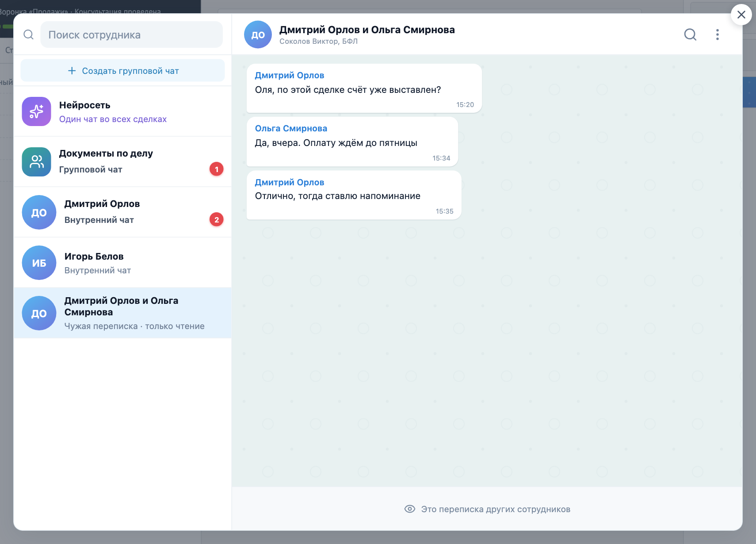Image resolution: width=756 pixels, height=544 pixels.
Task: Close the chat modal with X button
Action: (741, 15)
